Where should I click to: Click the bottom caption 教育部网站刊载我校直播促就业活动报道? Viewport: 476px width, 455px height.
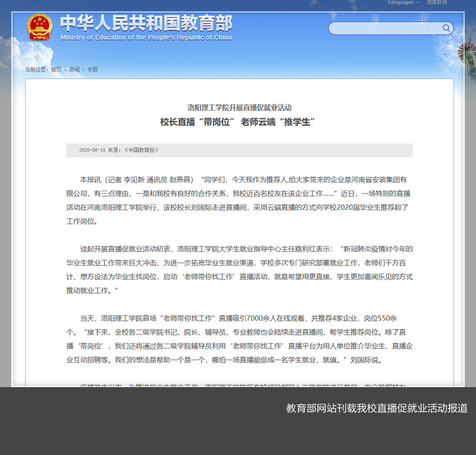[x=377, y=409]
